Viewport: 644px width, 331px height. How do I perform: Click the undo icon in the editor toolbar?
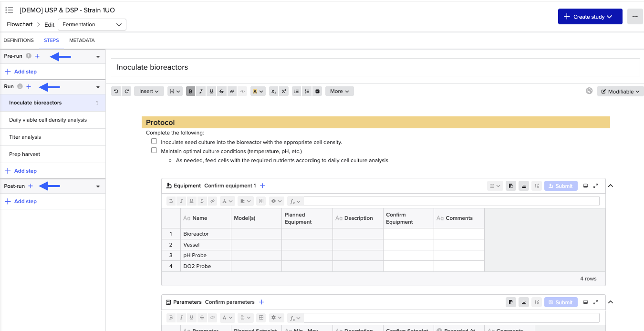coord(116,91)
